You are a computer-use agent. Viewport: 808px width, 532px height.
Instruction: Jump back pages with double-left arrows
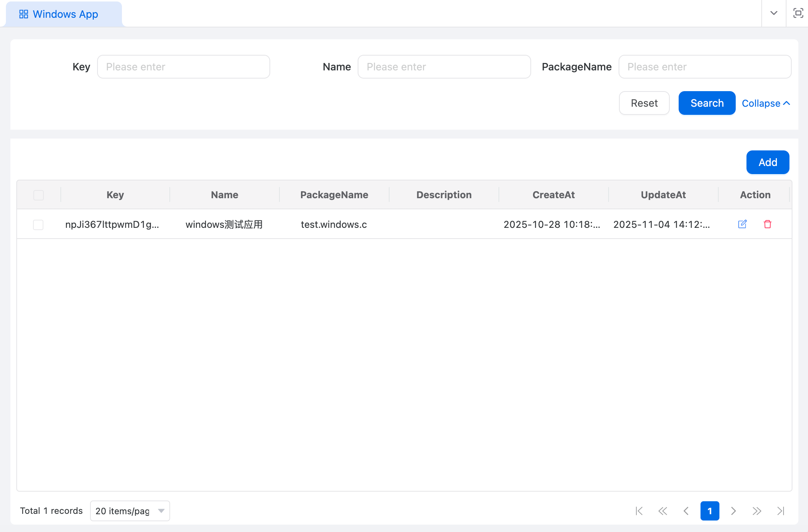point(663,511)
